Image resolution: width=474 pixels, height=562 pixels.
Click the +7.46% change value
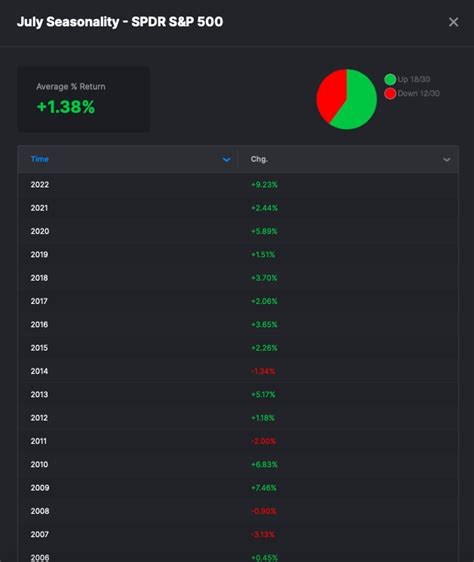pyautogui.click(x=264, y=488)
